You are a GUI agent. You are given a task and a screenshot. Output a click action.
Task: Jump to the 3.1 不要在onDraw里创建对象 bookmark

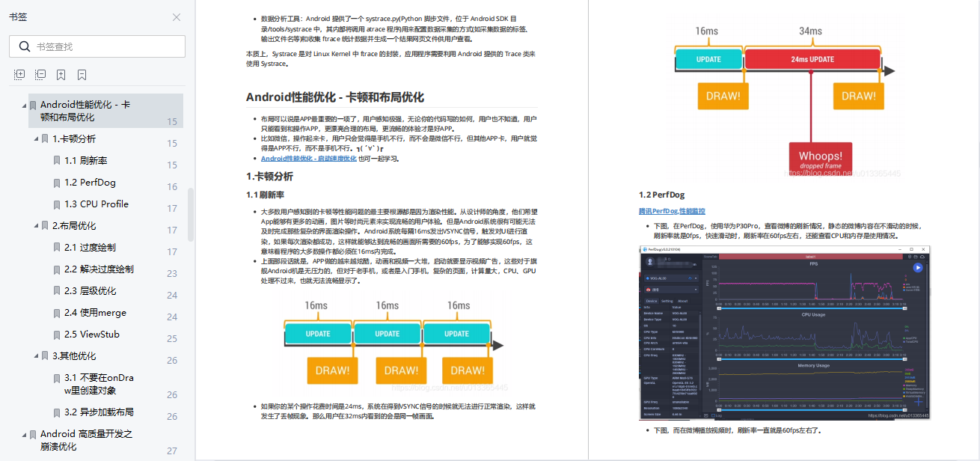click(x=99, y=384)
